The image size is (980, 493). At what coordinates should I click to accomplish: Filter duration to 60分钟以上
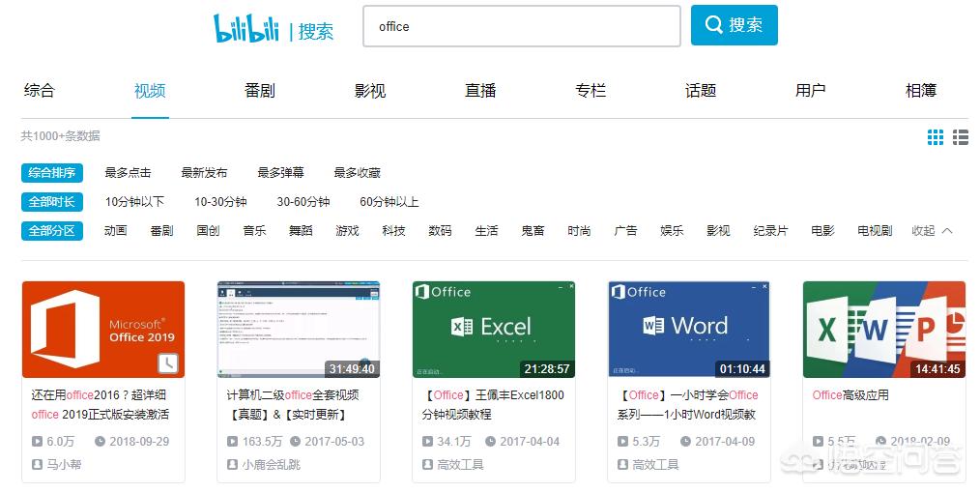click(x=389, y=202)
